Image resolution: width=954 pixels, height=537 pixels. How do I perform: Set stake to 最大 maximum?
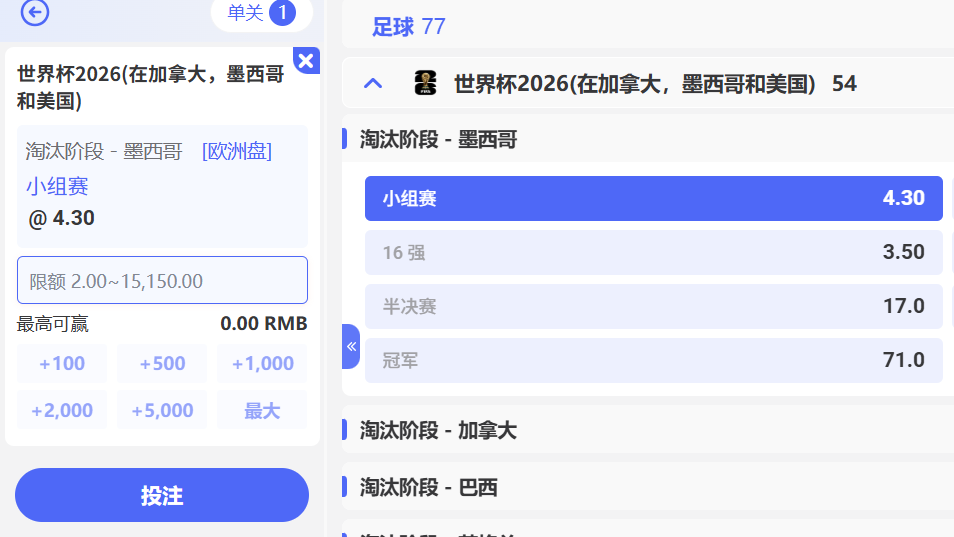[262, 411]
